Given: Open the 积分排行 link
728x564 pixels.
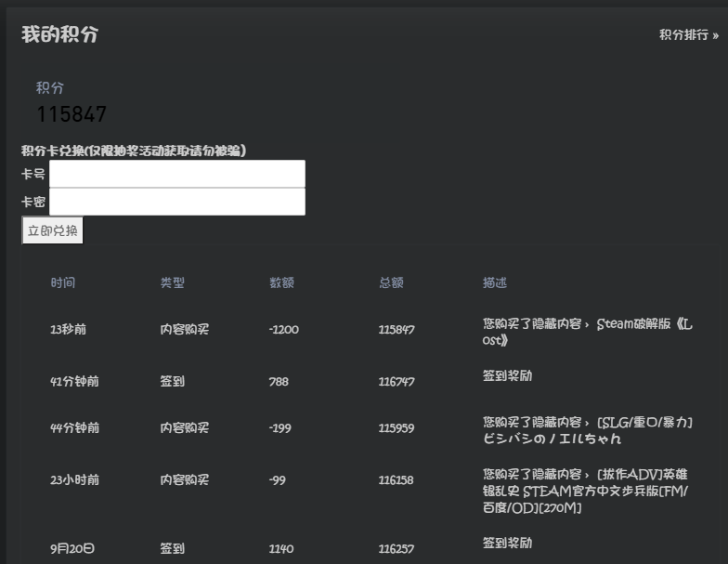Looking at the screenshot, I should tap(688, 35).
